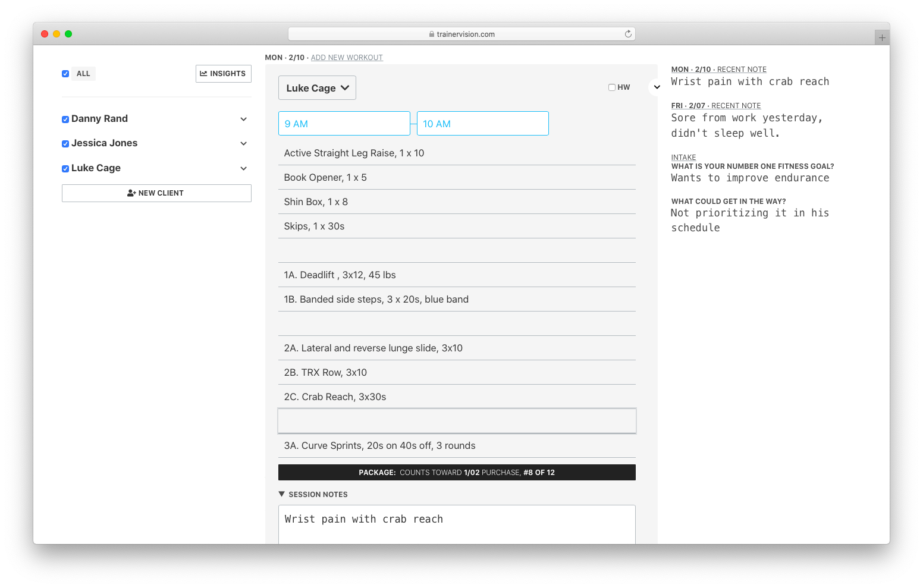Click Danny Rand name in client list
The width and height of the screenshot is (923, 588).
pyautogui.click(x=99, y=119)
